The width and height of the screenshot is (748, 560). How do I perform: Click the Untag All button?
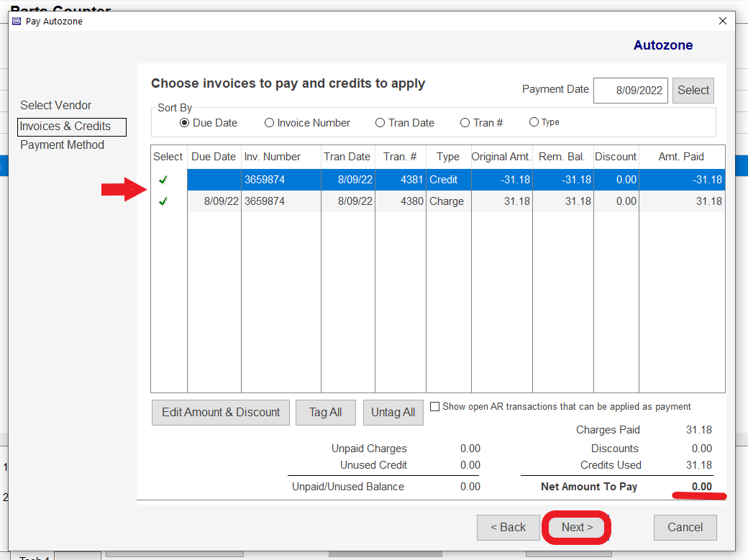[x=393, y=412]
